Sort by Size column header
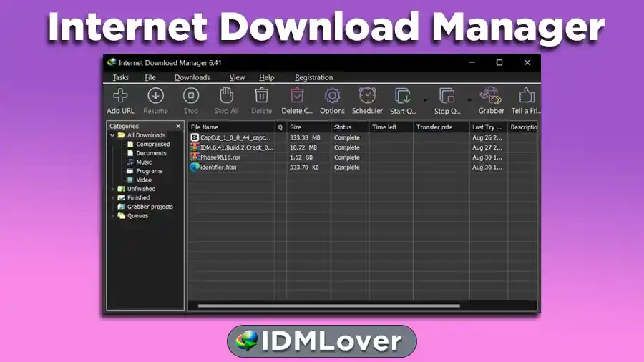 [308, 127]
